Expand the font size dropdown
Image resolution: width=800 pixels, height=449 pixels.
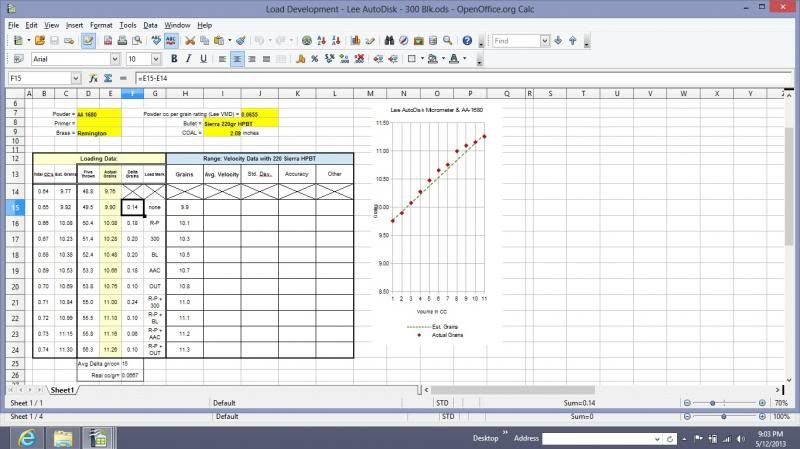click(156, 59)
